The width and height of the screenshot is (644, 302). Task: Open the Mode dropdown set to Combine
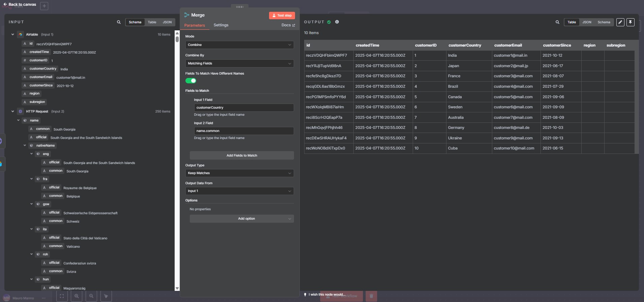click(239, 45)
